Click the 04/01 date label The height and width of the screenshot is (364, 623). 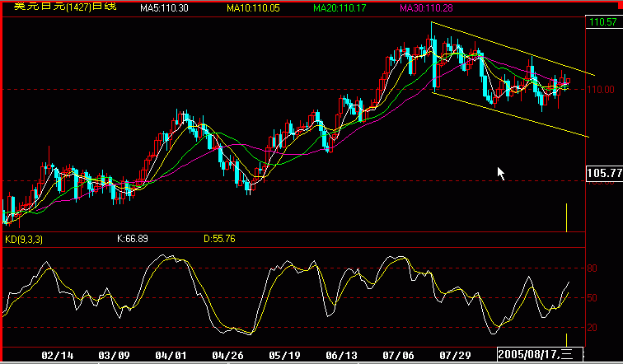click(x=171, y=355)
